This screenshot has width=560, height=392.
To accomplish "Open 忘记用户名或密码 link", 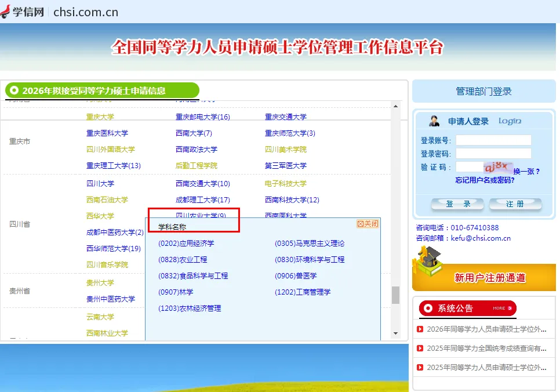I will coord(485,180).
